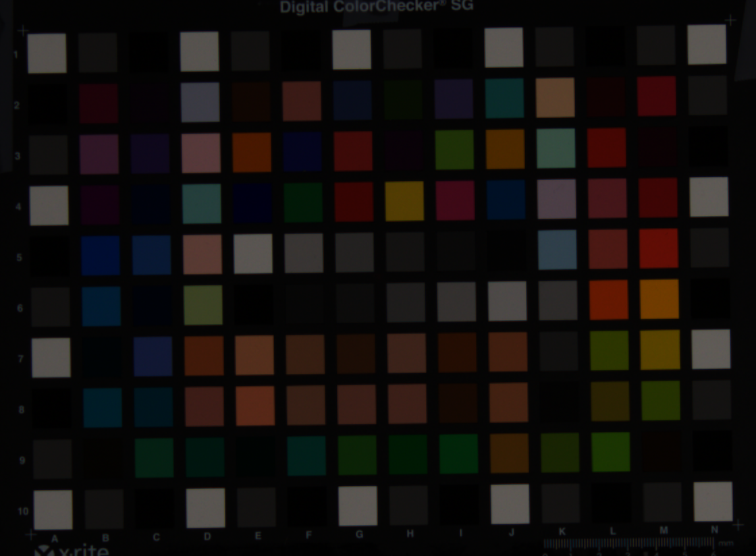This screenshot has height=556, width=756.
Task: Choose the dark green patch at C9
Action: (155, 457)
